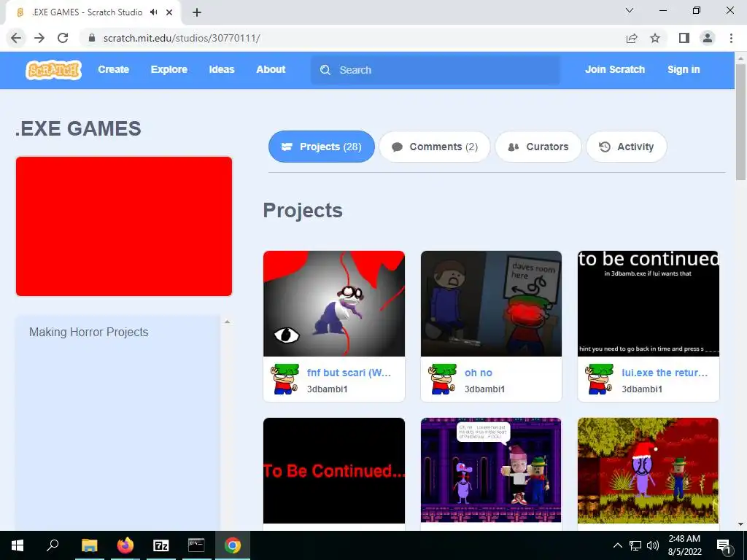Open the notification center icon

[723, 545]
